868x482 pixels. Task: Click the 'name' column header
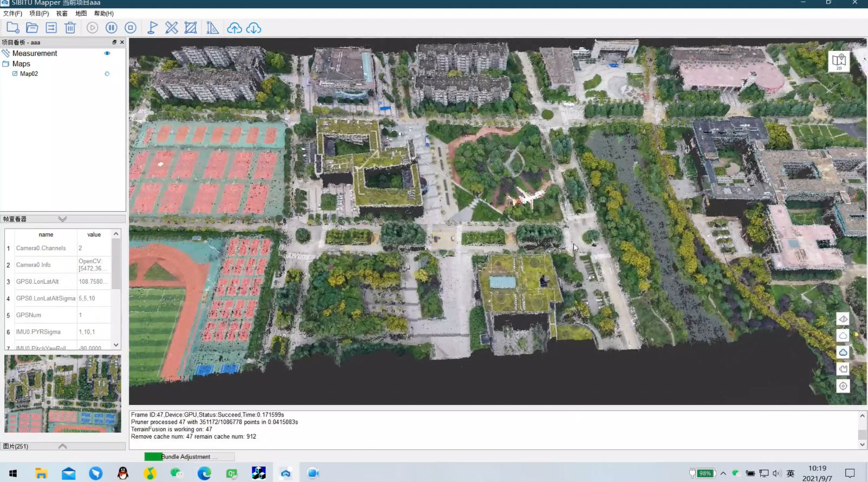point(46,235)
